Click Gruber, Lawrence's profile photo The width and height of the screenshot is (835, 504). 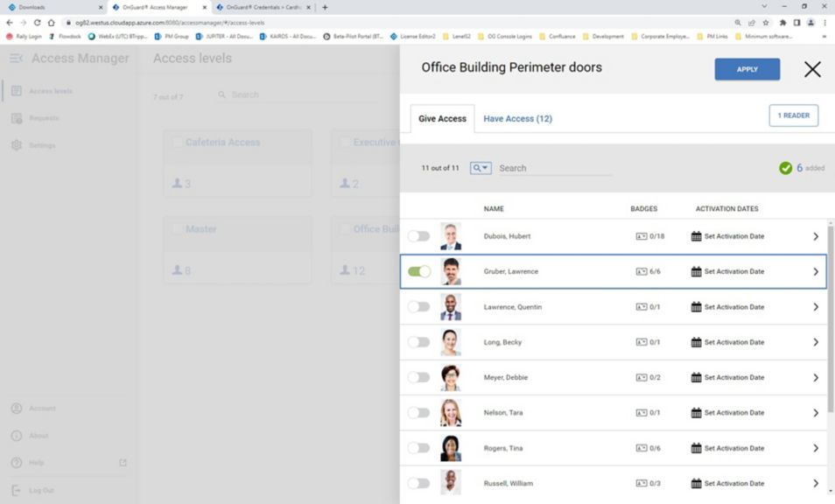pos(450,271)
